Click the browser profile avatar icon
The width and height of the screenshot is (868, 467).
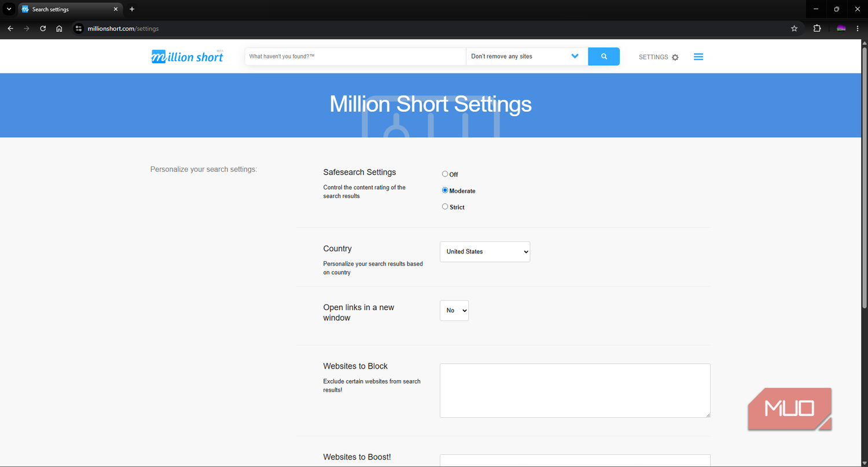pyautogui.click(x=841, y=28)
